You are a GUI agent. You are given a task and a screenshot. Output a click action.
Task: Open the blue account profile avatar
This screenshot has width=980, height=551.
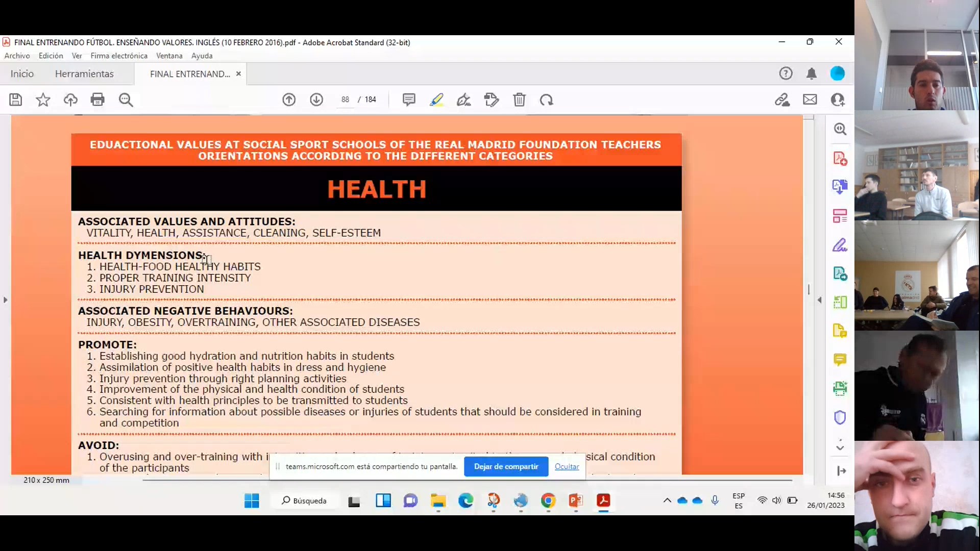[x=838, y=73]
